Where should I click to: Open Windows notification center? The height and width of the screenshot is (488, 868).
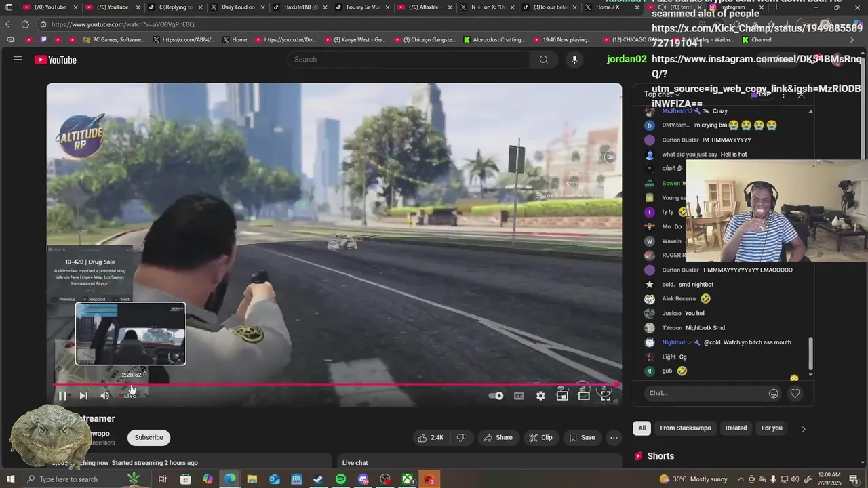click(x=854, y=479)
